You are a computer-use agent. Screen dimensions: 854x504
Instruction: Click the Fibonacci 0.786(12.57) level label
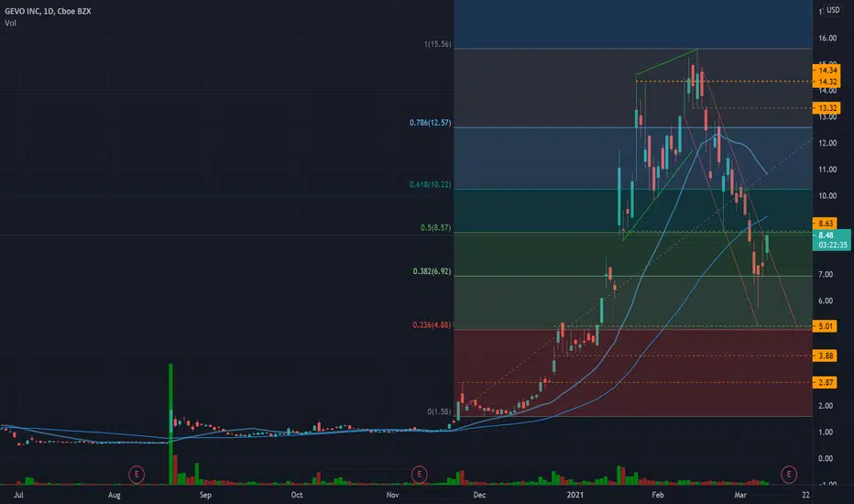tap(431, 123)
